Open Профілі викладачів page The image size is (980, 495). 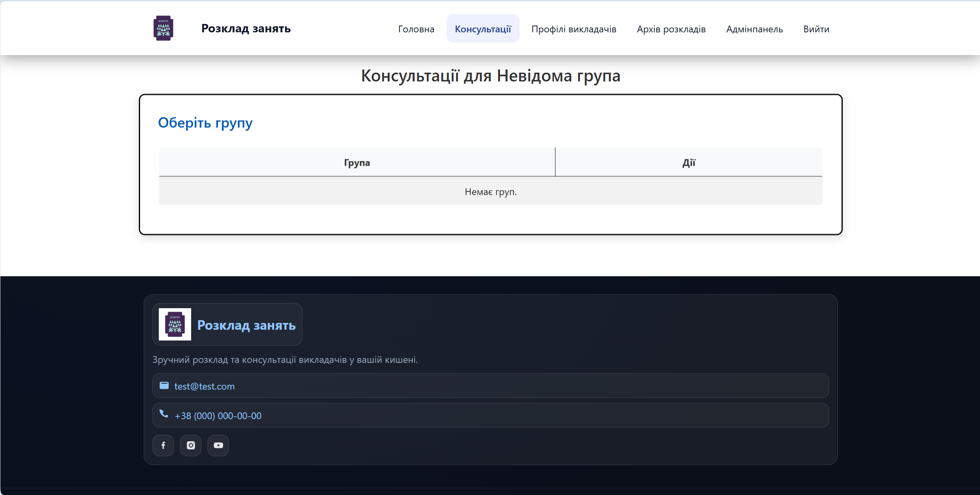(574, 29)
